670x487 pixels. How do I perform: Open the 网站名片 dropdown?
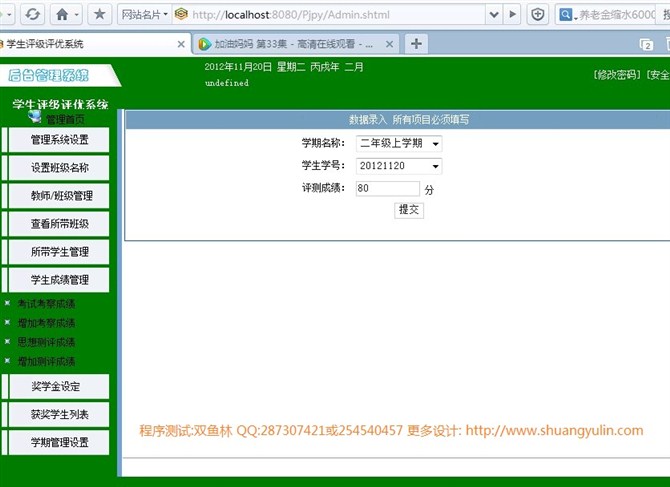click(144, 15)
